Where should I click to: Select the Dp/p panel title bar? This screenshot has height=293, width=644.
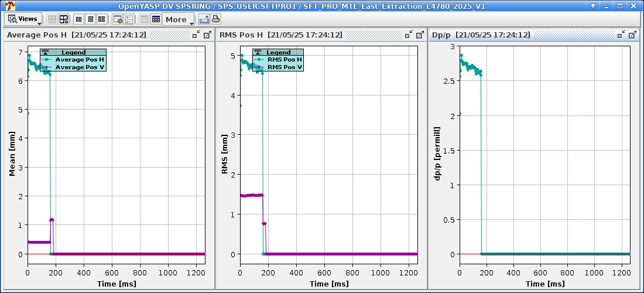[480, 35]
